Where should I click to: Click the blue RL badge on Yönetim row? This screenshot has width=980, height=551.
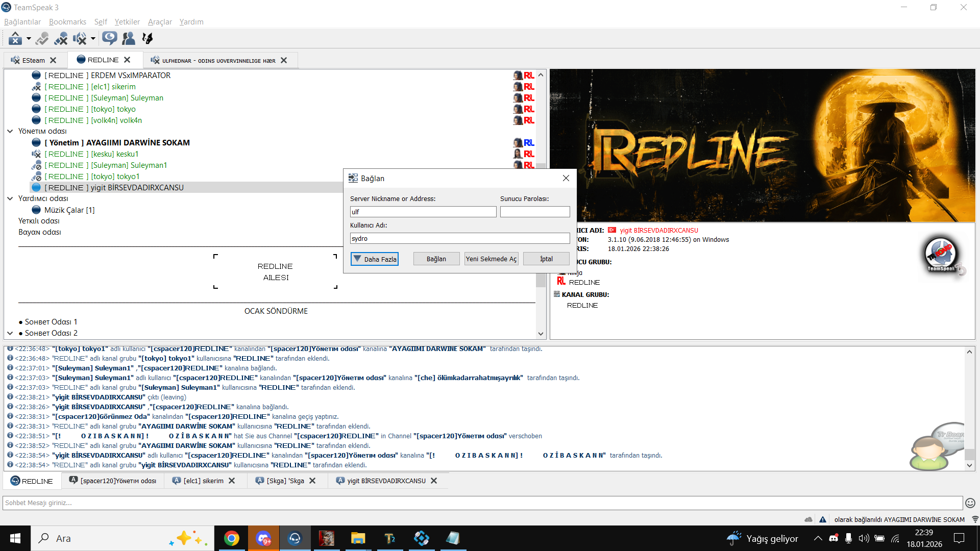point(529,143)
